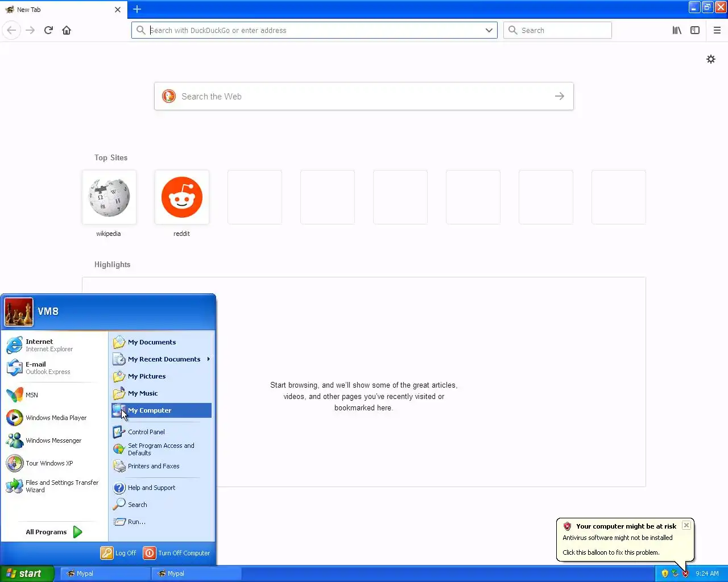Expand the address bar history dropdown
Screen dimensions: 728x582
[x=489, y=30]
